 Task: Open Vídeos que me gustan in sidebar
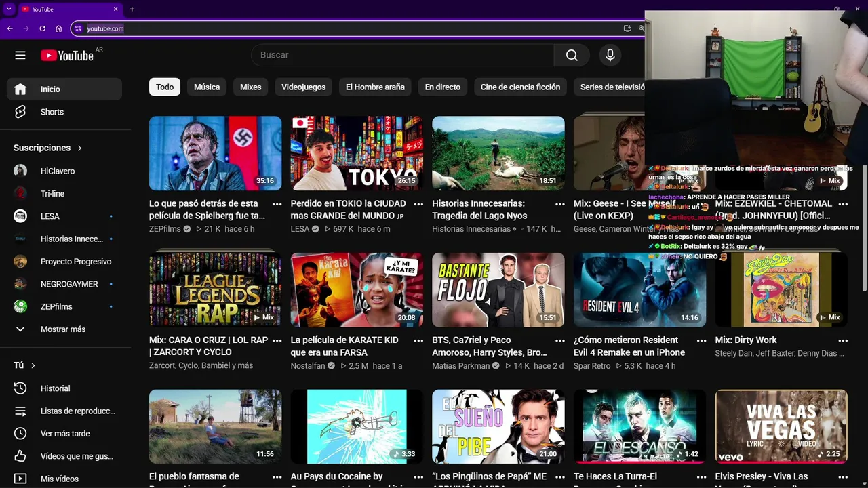[x=64, y=456]
